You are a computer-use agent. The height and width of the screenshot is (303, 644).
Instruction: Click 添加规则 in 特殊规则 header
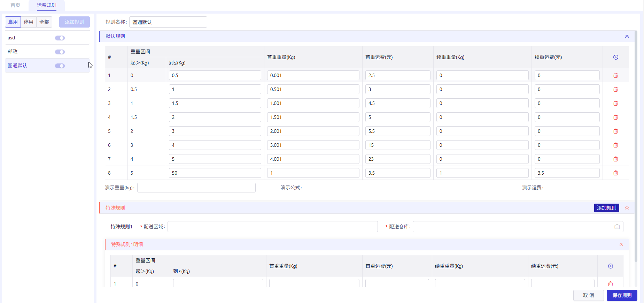click(x=606, y=208)
